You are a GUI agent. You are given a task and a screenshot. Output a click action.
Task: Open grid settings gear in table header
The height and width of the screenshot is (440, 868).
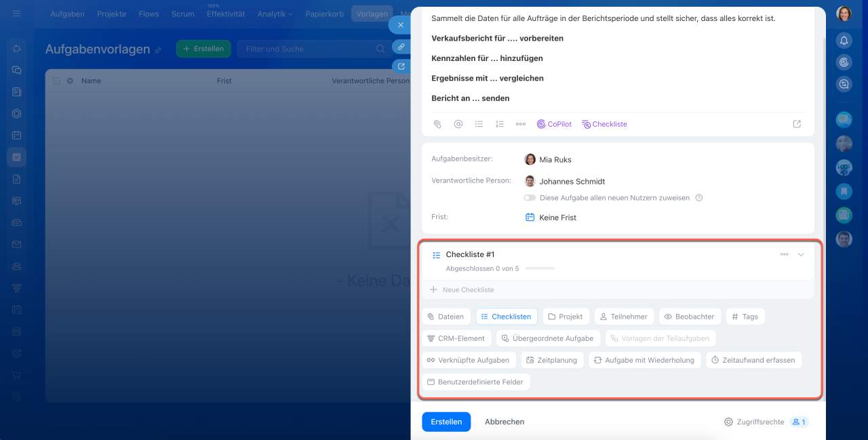point(70,81)
